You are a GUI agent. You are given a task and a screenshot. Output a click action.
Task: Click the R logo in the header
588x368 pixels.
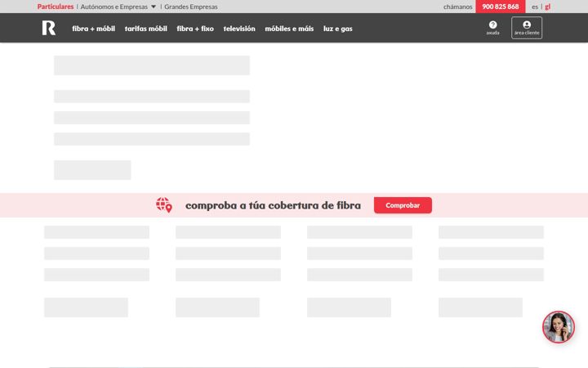tap(49, 28)
